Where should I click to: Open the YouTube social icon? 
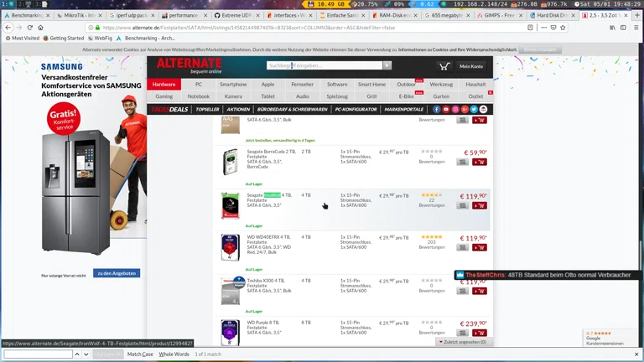(446, 109)
